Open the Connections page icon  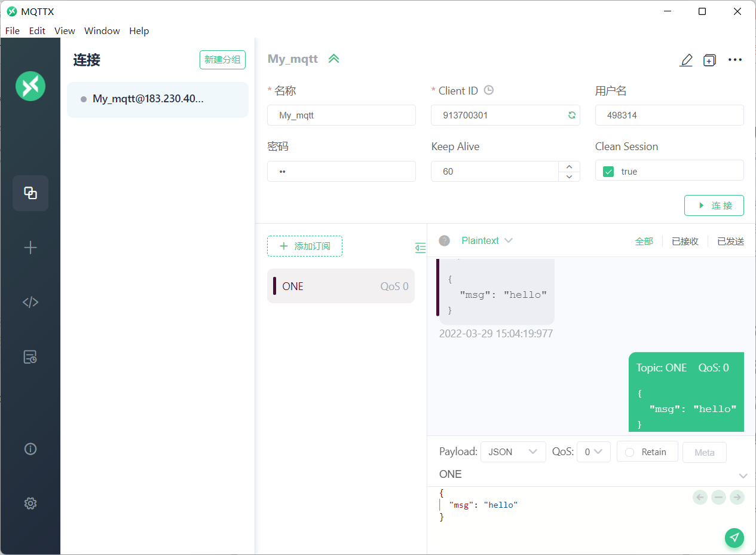(x=30, y=193)
